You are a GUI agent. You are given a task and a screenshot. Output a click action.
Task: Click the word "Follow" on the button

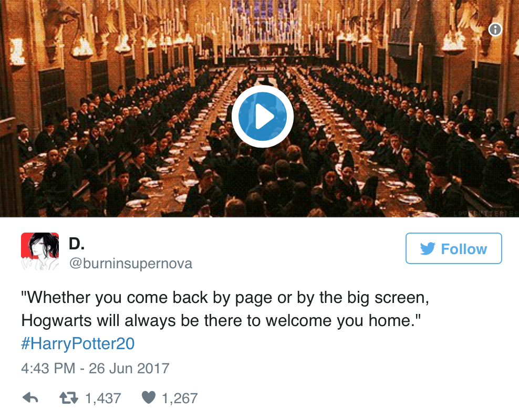coord(464,249)
